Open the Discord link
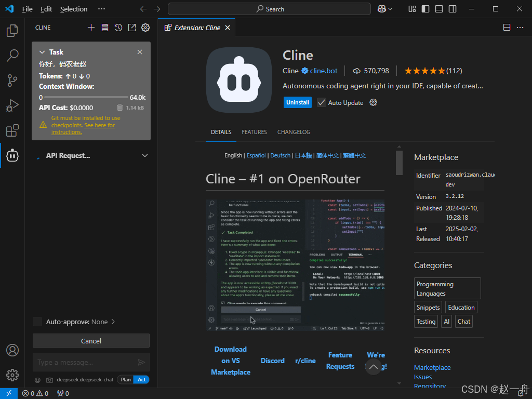 [272, 361]
